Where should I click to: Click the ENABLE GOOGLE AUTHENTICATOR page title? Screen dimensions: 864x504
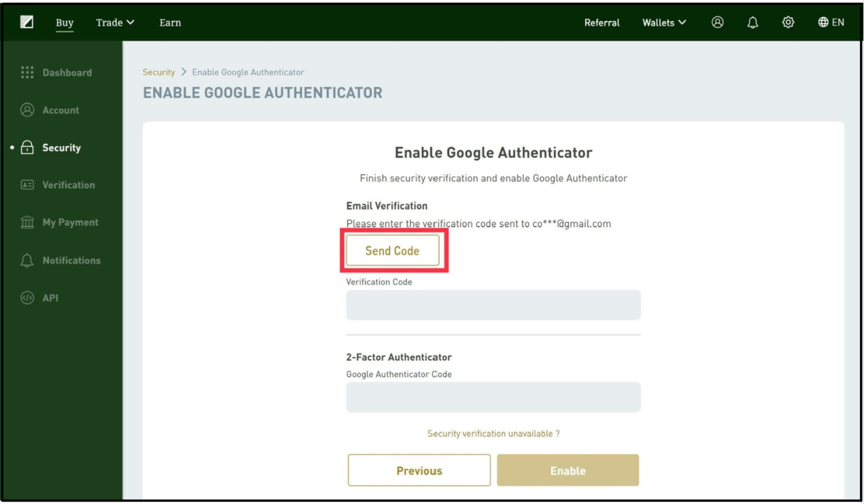pyautogui.click(x=263, y=93)
